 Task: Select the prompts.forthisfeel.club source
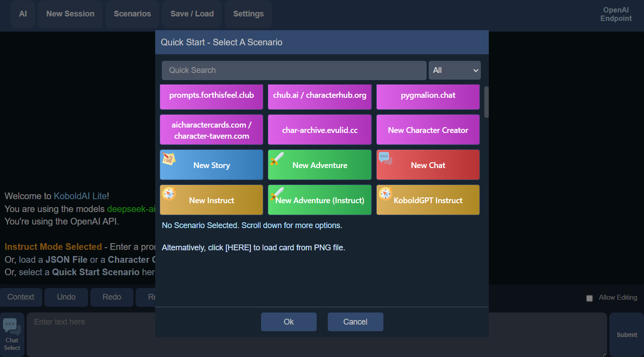[212, 96]
